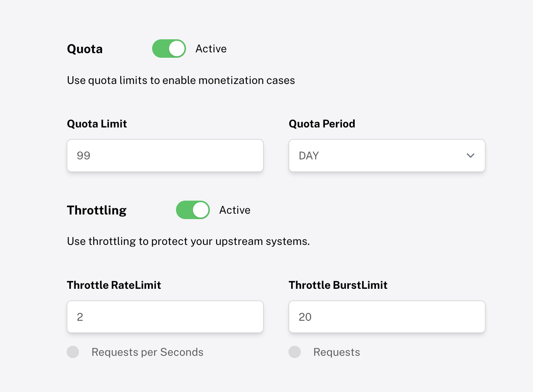This screenshot has height=392, width=533.
Task: Toggle the Quota switch off
Action: pos(169,49)
